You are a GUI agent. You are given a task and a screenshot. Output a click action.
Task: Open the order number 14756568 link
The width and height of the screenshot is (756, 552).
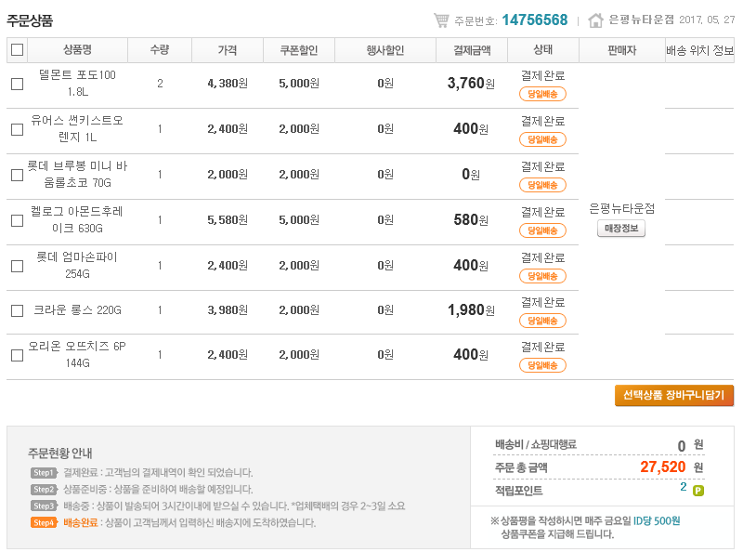coord(534,20)
